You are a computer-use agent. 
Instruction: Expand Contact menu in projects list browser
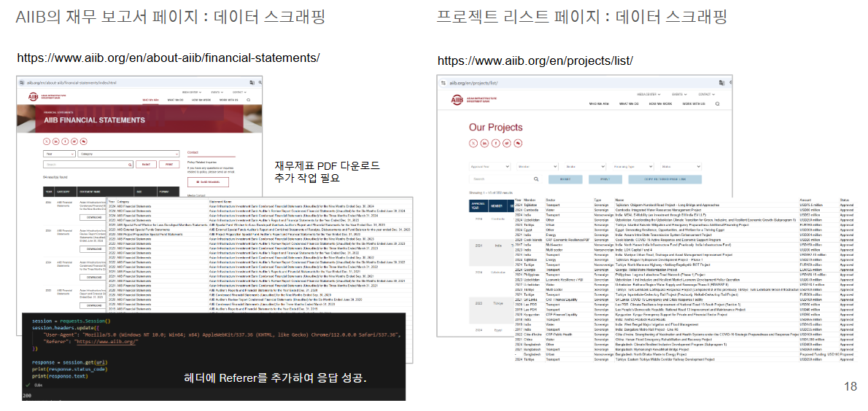(x=706, y=95)
